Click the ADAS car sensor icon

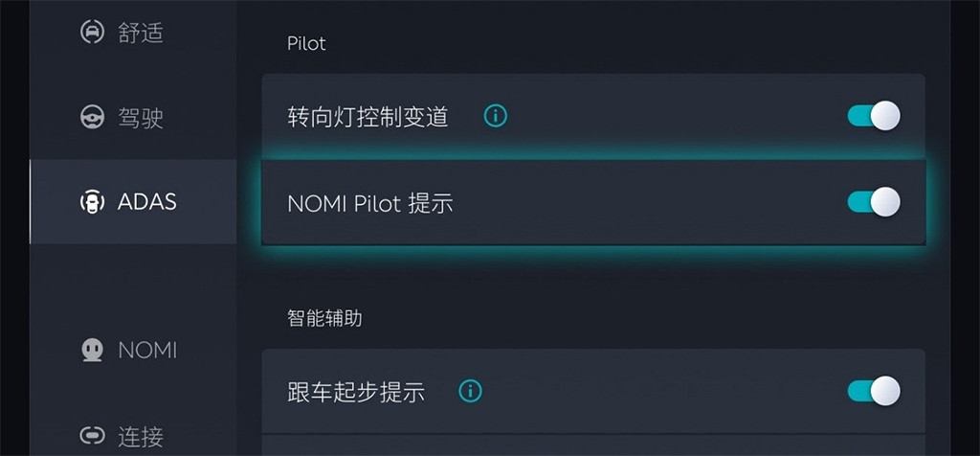[93, 201]
